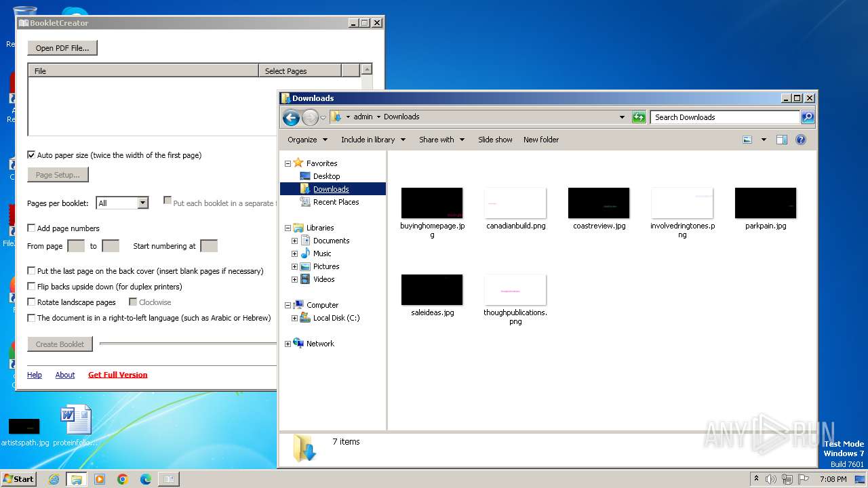
Task: Click the Change your view icon
Action: (x=747, y=140)
